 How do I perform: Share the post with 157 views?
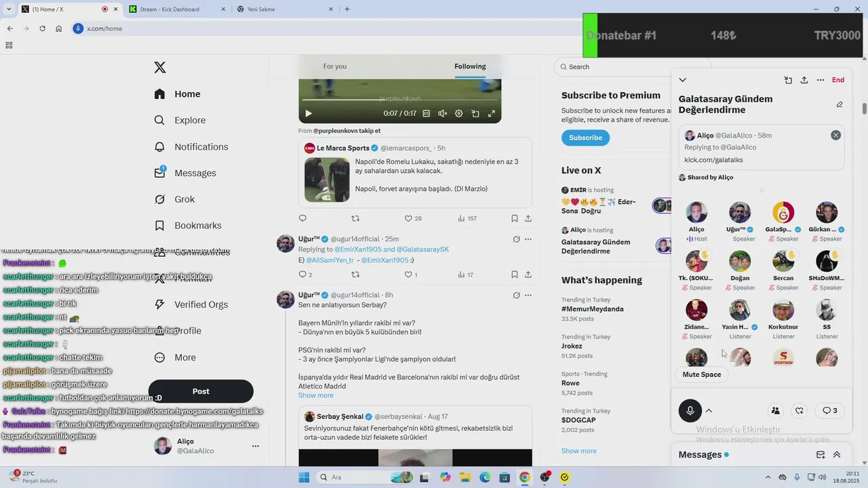tap(528, 218)
